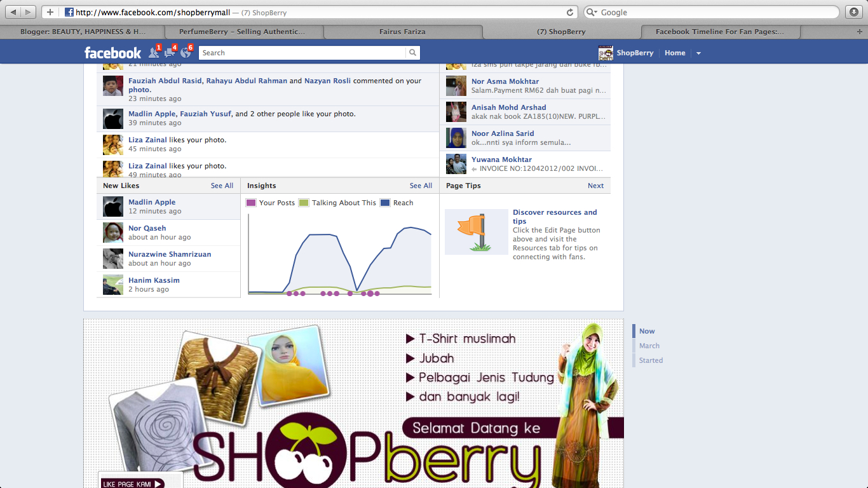This screenshot has height=488, width=868.
Task: Click in Facebook Search field
Action: [x=303, y=53]
